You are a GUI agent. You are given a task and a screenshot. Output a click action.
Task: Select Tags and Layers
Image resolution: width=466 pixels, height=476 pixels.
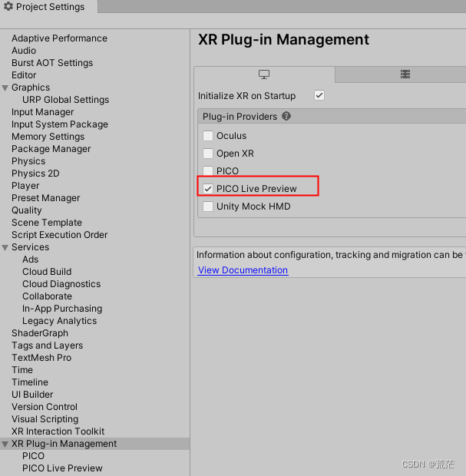click(47, 345)
